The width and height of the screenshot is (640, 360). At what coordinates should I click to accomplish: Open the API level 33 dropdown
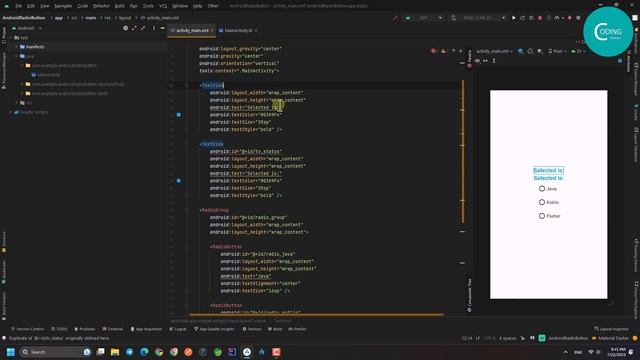(578, 51)
